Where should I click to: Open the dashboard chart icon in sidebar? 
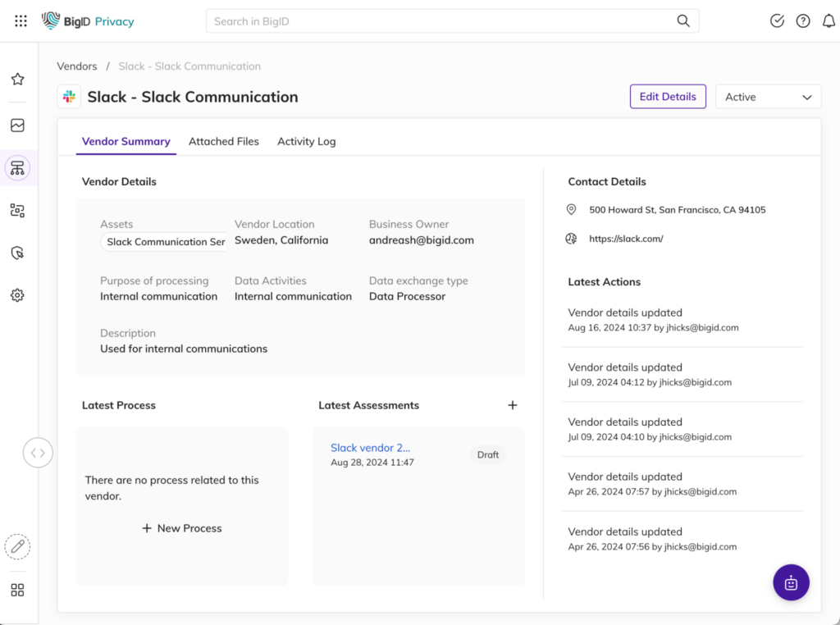17,125
